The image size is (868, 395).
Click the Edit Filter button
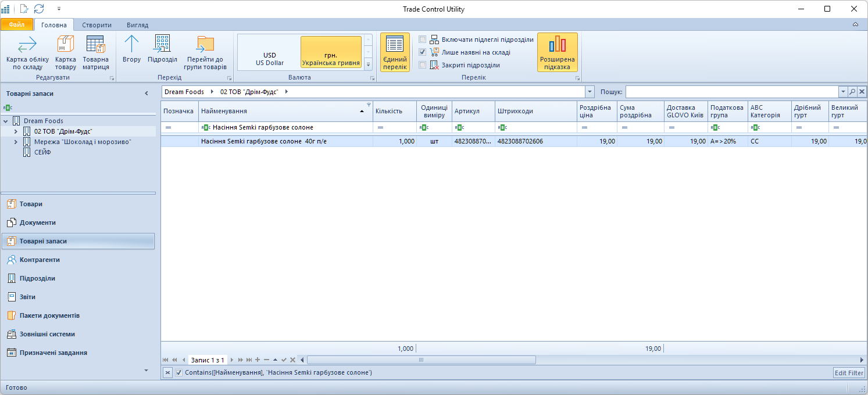click(849, 372)
